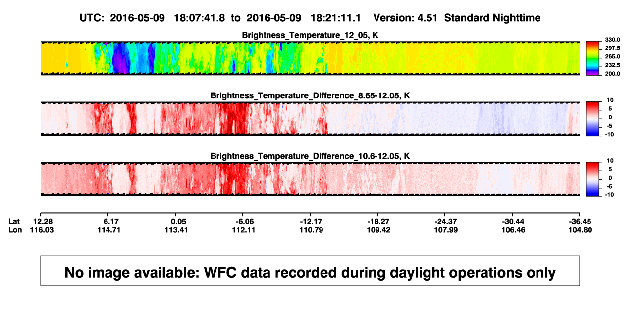Click the Brightness_Temperature_12_05, K panel title
644x330 pixels.
click(x=310, y=35)
